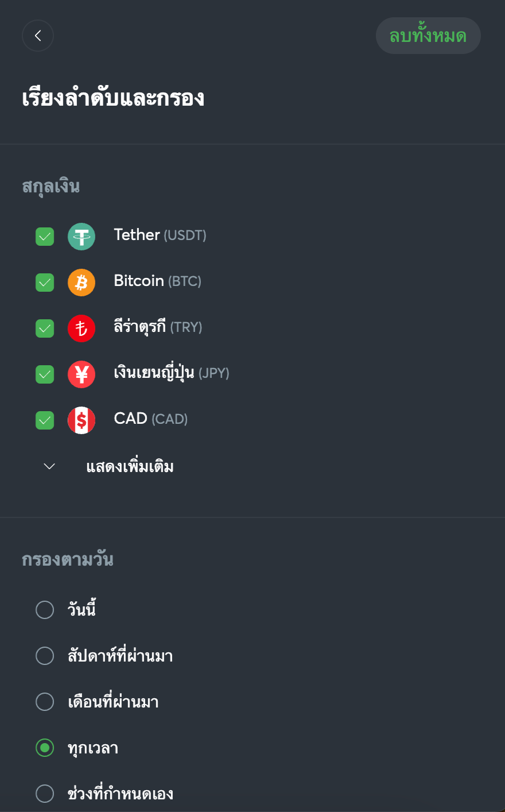Screen dimensions: 505x812
Task: Click the Bitcoin (BTC) label text
Action: (x=157, y=281)
